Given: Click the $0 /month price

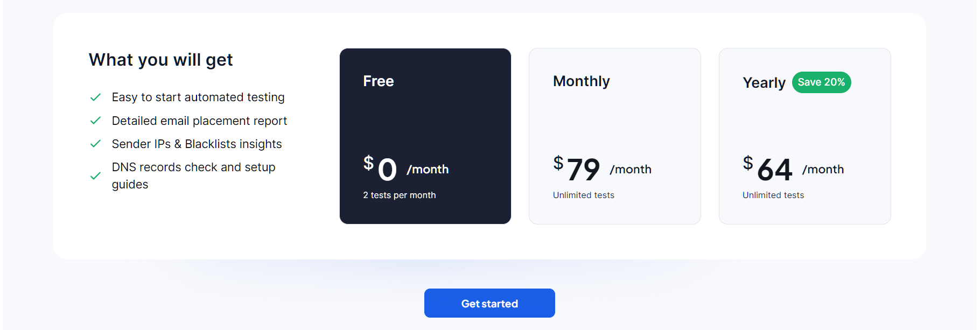Looking at the screenshot, I should [x=405, y=169].
